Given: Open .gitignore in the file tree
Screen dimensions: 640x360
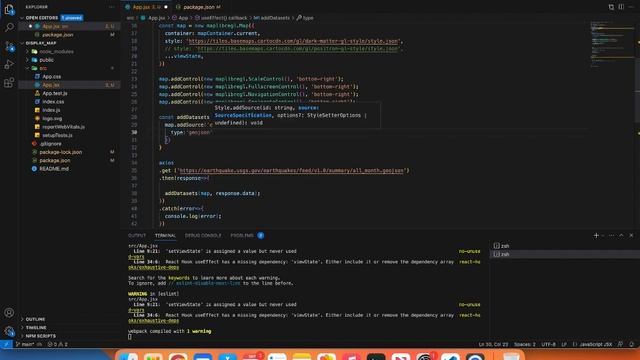Looking at the screenshot, I should coord(51,144).
